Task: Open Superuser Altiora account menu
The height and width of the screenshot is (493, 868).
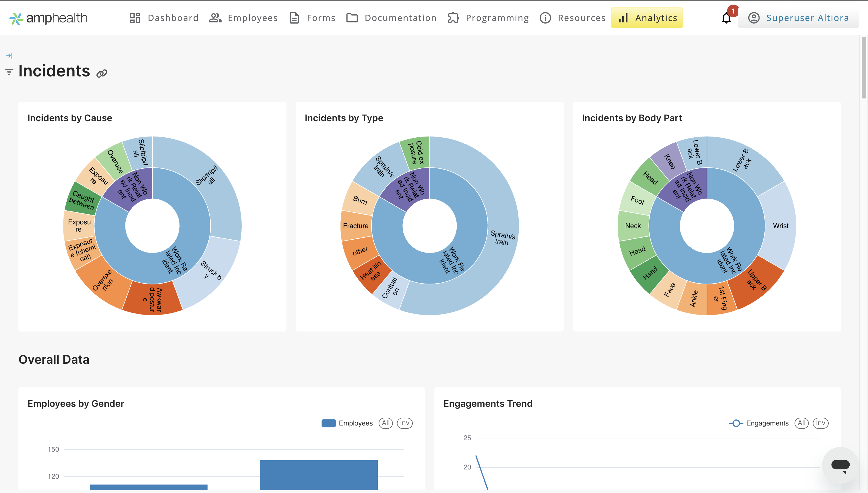Action: (x=798, y=18)
